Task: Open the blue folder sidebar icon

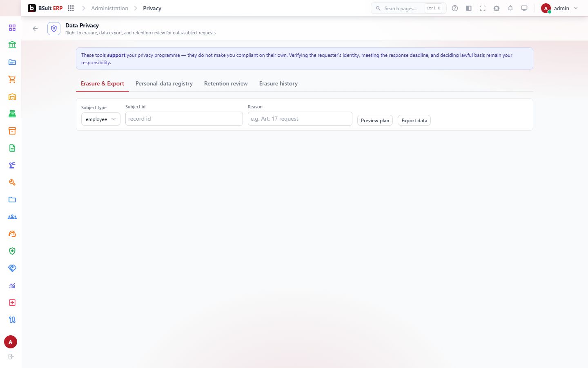Action: (x=12, y=200)
